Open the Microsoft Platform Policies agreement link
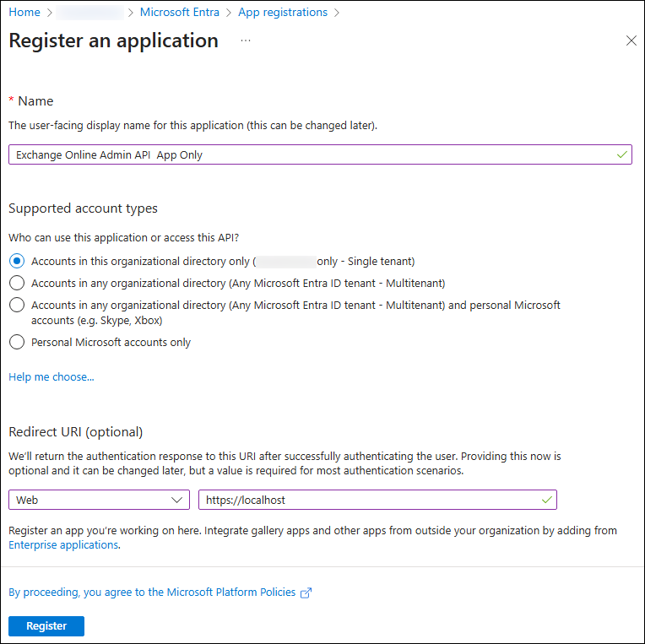Screen dimensions: 645x644 point(152,593)
